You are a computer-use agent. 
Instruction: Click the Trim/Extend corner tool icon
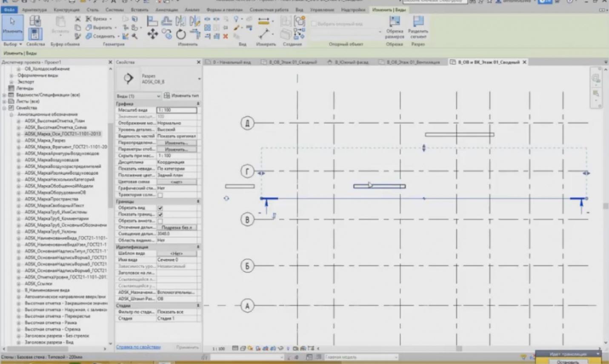click(195, 34)
